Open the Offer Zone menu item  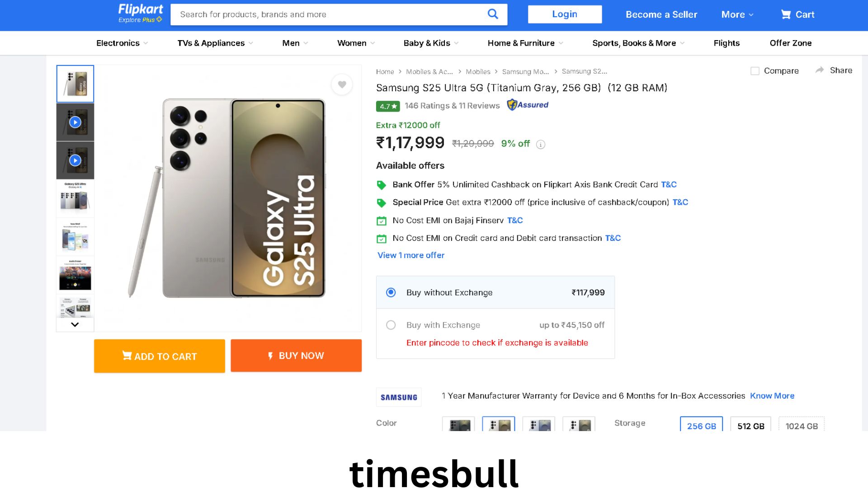click(791, 43)
